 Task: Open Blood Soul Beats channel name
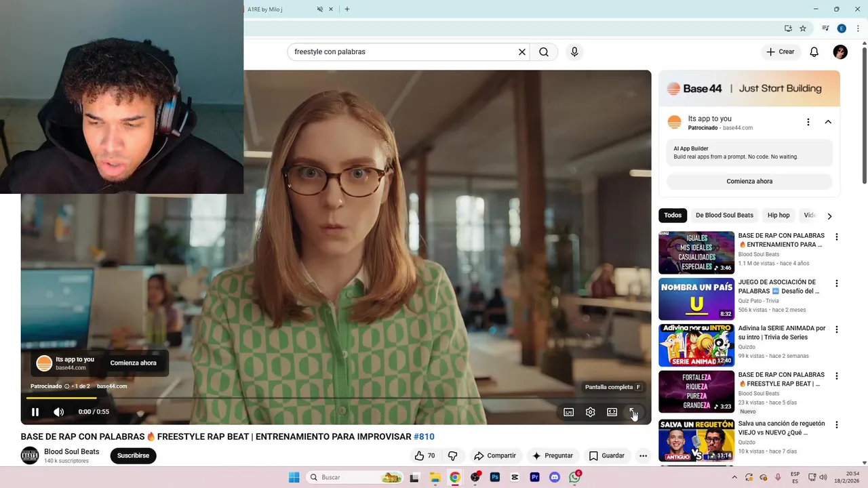coord(72,451)
